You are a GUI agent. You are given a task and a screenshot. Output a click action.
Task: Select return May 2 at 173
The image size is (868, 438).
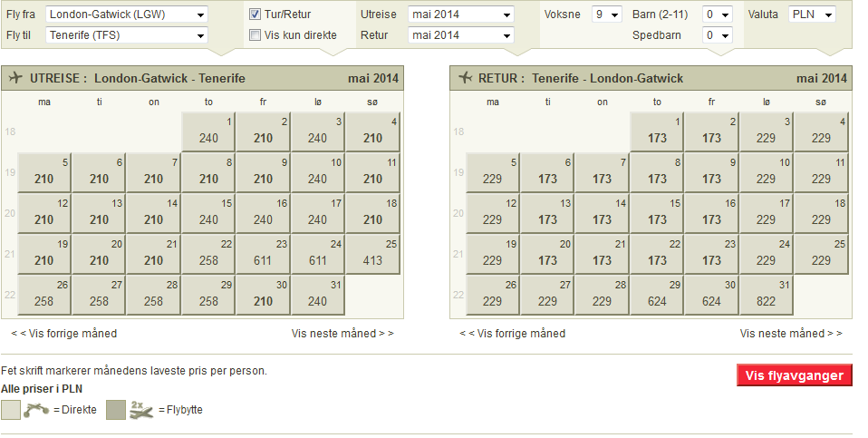coord(711,131)
